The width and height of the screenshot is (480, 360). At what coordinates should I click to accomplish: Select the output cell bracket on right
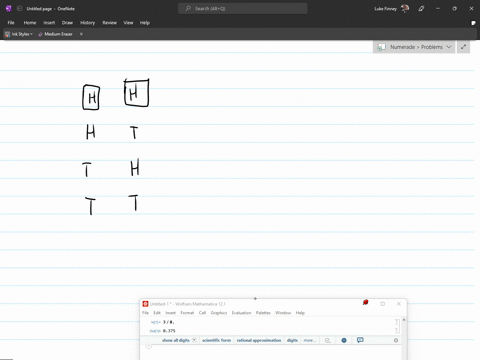pos(397,331)
